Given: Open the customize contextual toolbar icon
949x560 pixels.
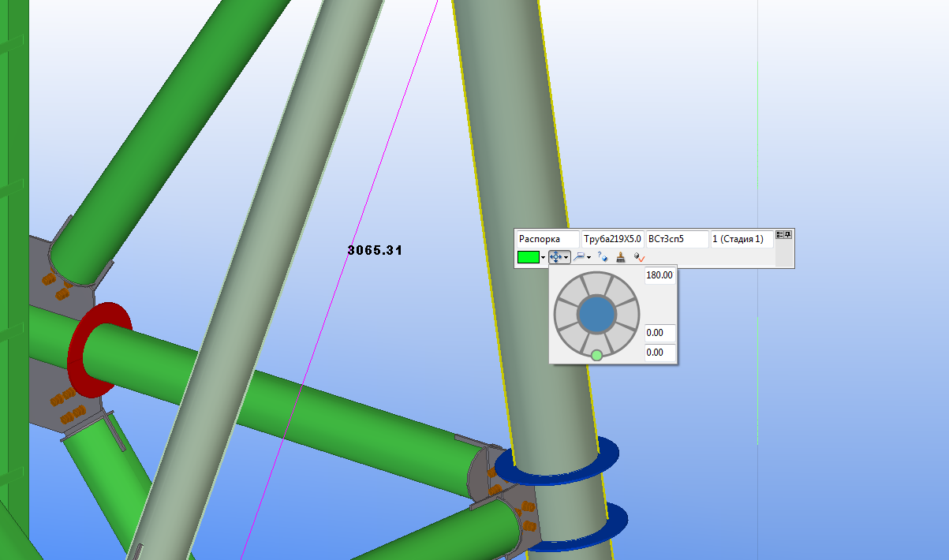Looking at the screenshot, I should pyautogui.click(x=779, y=234).
